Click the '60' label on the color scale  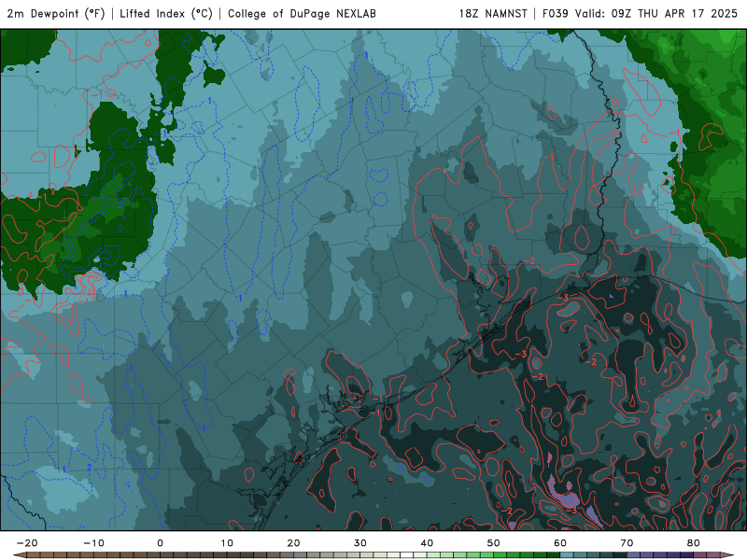(x=560, y=543)
